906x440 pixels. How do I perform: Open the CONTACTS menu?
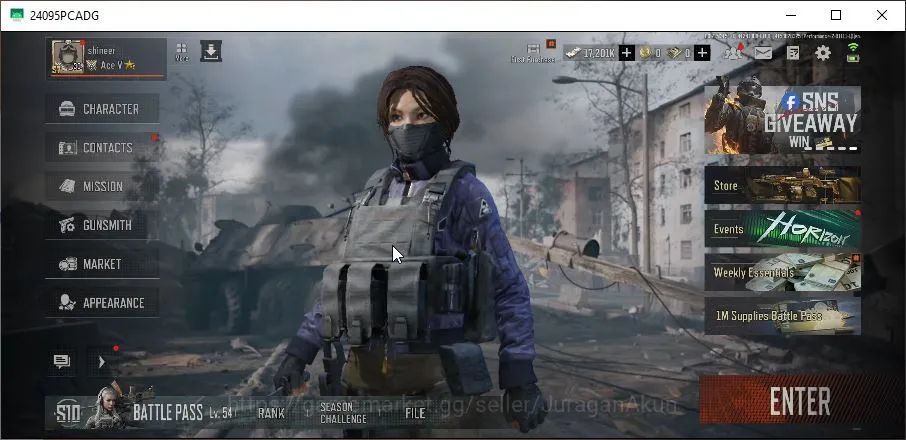coord(102,147)
